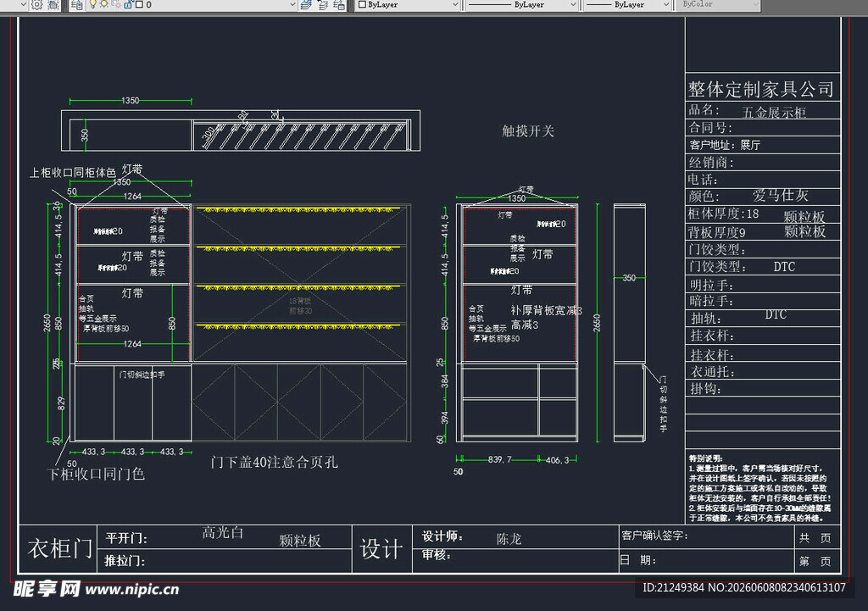Viewport: 868px width, 611px height.
Task: Select the 下柜收口同门色 note
Action: tap(97, 475)
